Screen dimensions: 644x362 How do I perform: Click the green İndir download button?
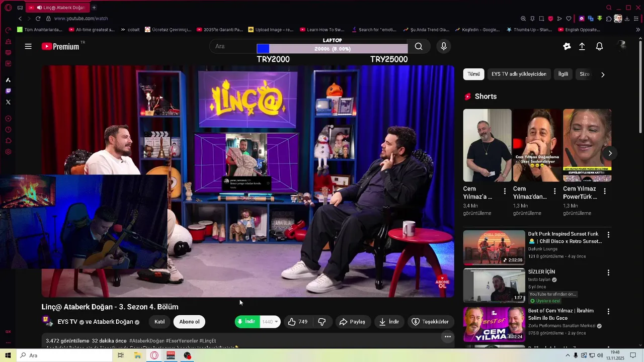[247, 322]
